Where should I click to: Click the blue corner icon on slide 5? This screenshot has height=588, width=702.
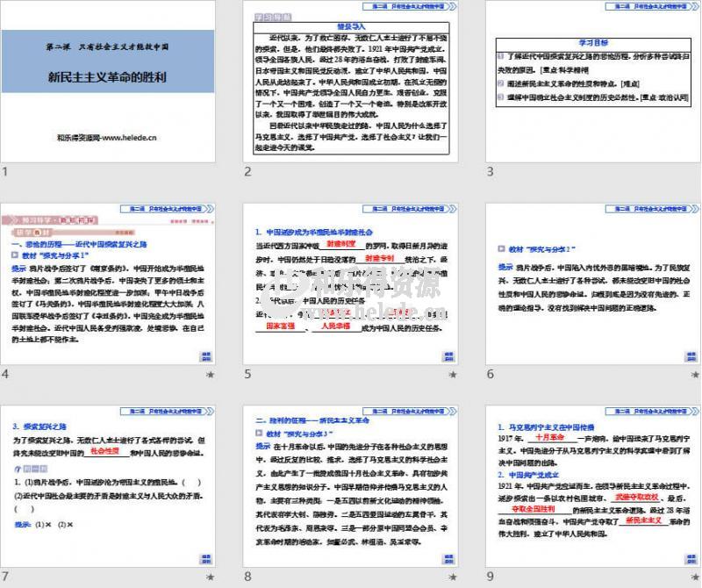(x=448, y=356)
